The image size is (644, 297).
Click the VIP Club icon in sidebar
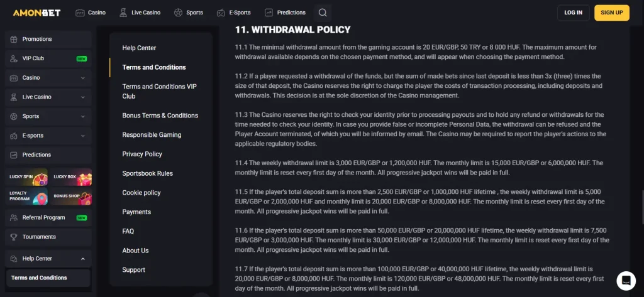point(14,58)
